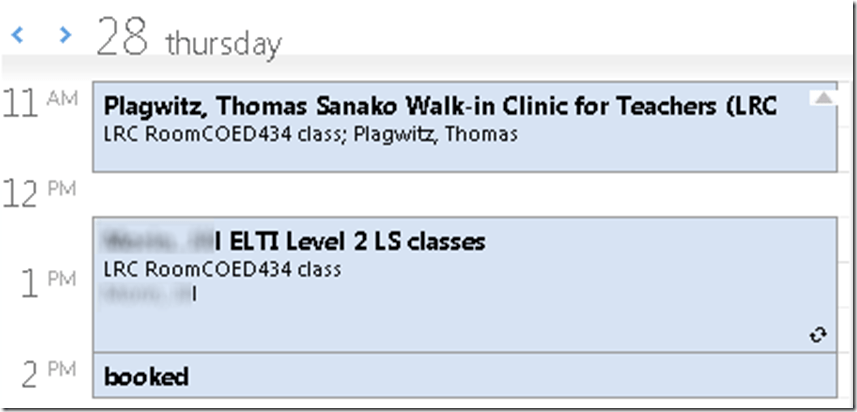Select the 11 AM time label
Image resolution: width=857 pixels, height=412 pixels.
point(22,102)
